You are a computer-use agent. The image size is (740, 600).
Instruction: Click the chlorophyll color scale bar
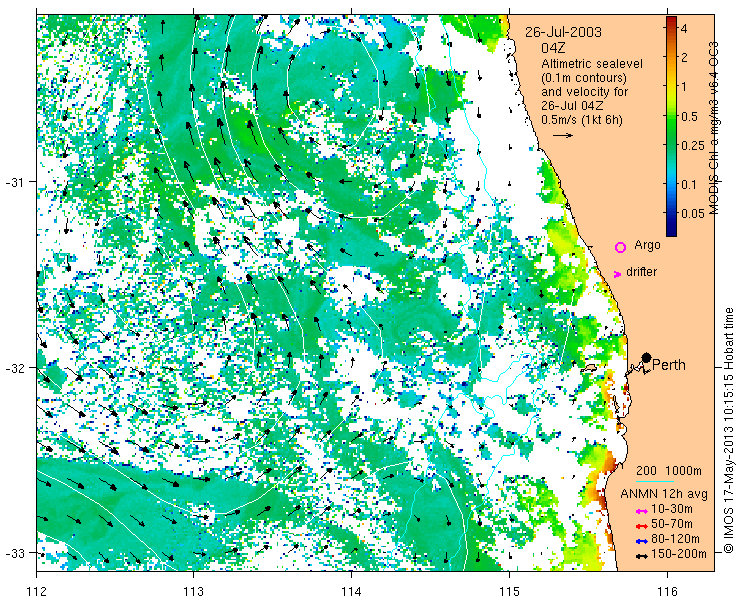click(671, 126)
